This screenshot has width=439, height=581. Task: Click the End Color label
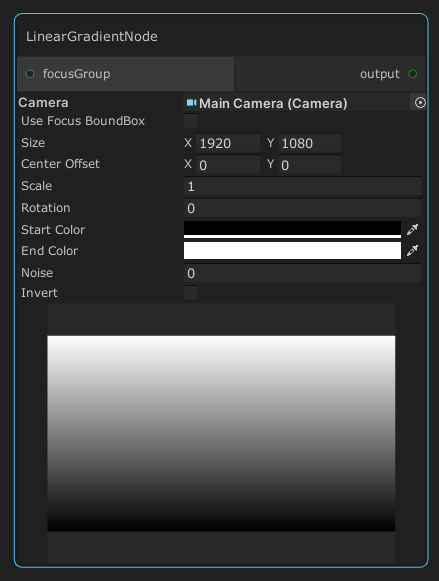click(50, 251)
